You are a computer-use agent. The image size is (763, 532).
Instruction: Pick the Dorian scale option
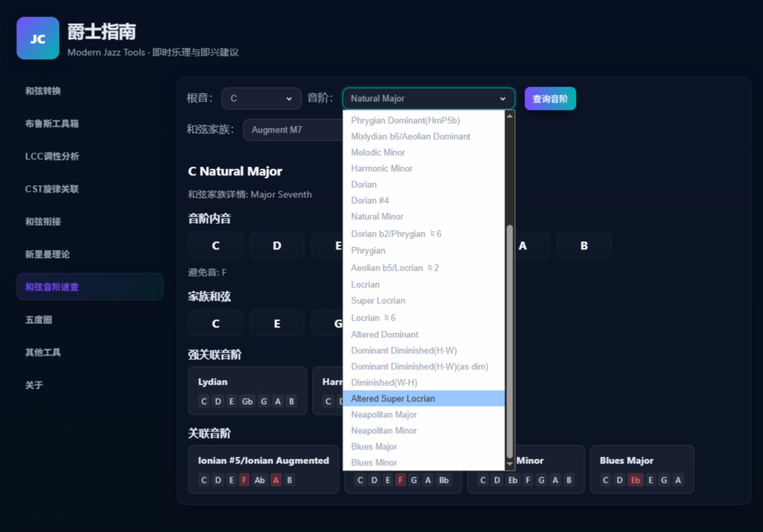[423, 185]
